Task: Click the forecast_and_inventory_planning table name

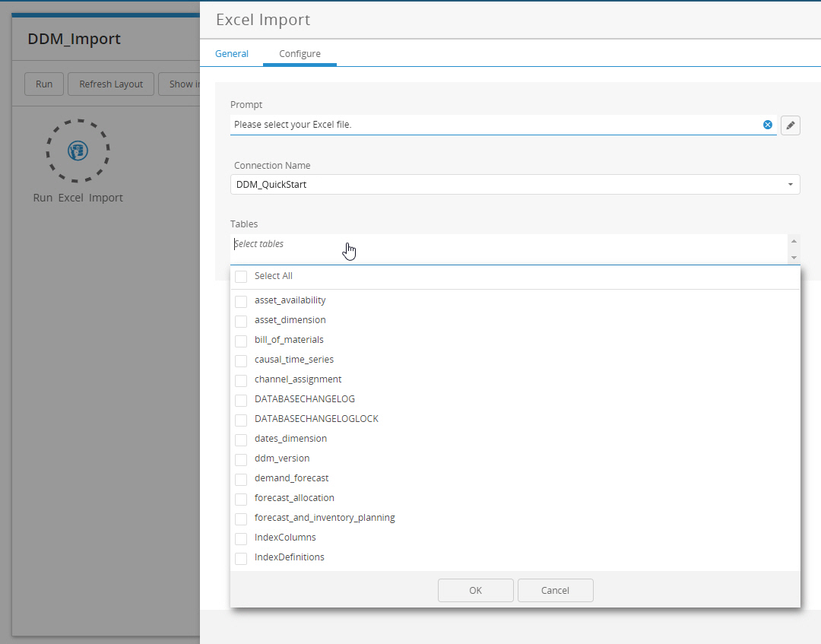Action: (325, 518)
